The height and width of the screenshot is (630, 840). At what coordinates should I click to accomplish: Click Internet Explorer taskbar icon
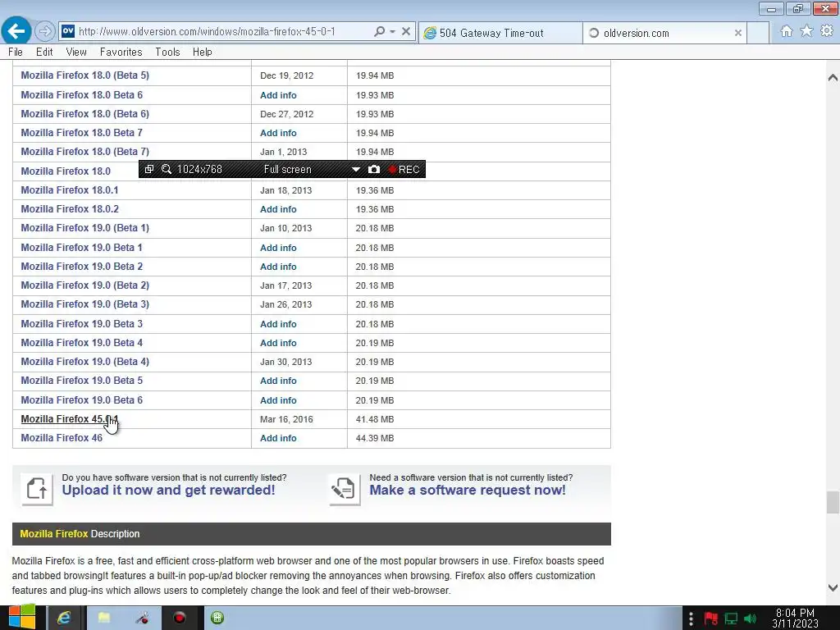pos(64,618)
